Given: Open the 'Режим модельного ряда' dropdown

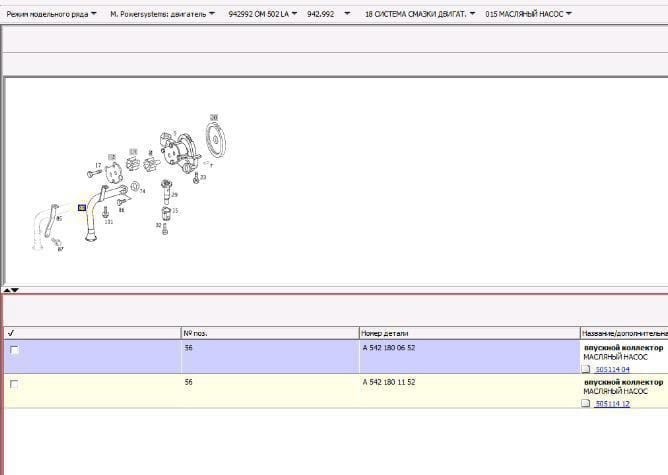Looking at the screenshot, I should pyautogui.click(x=51, y=15).
